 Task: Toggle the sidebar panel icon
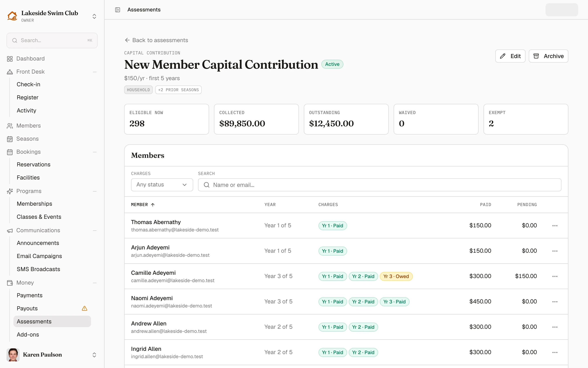click(118, 10)
